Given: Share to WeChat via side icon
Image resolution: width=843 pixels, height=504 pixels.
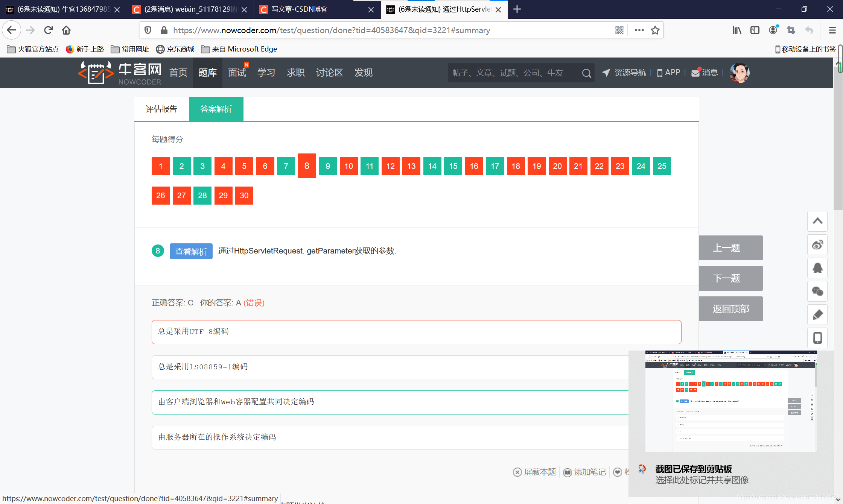Looking at the screenshot, I should pos(817,291).
